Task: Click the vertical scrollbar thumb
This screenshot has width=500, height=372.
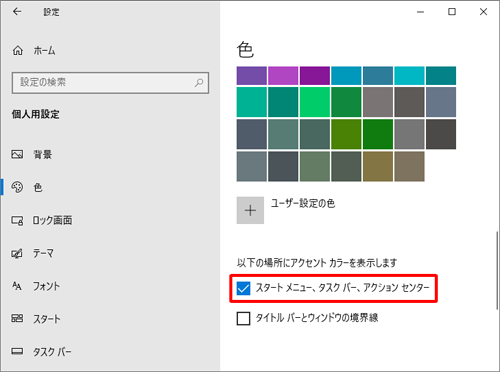Action: click(497, 271)
